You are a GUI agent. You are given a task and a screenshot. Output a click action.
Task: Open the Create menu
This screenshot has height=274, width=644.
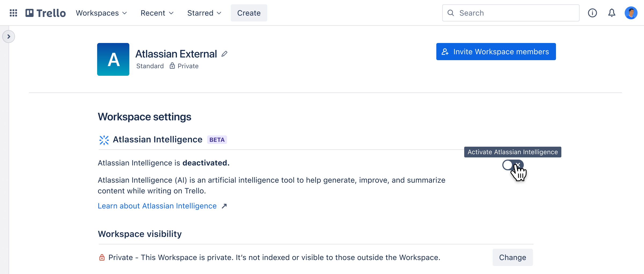248,13
